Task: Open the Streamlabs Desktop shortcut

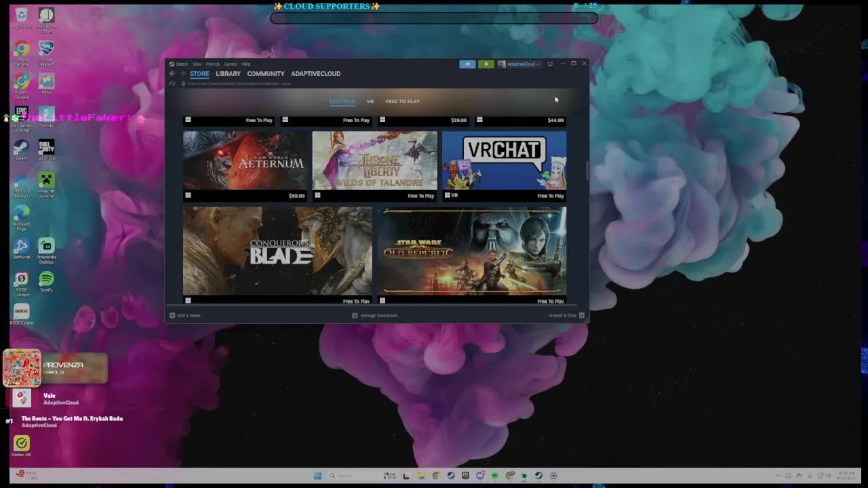Action: (x=46, y=250)
